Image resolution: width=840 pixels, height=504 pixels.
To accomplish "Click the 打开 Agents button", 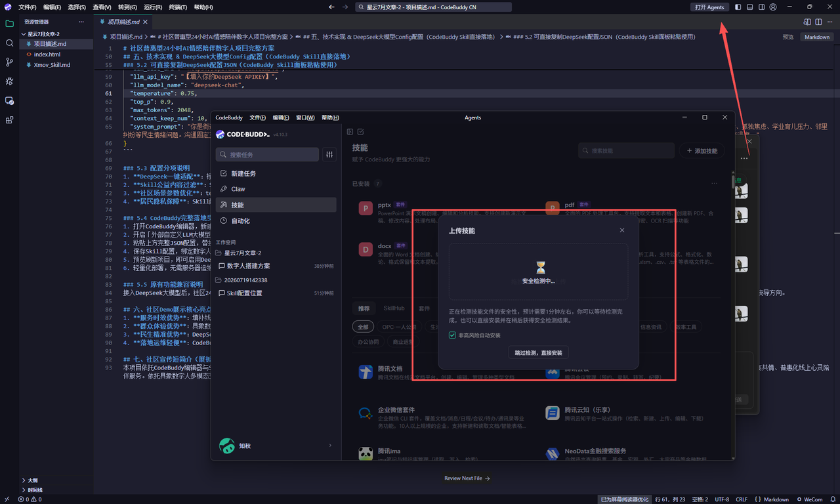I will tap(710, 7).
